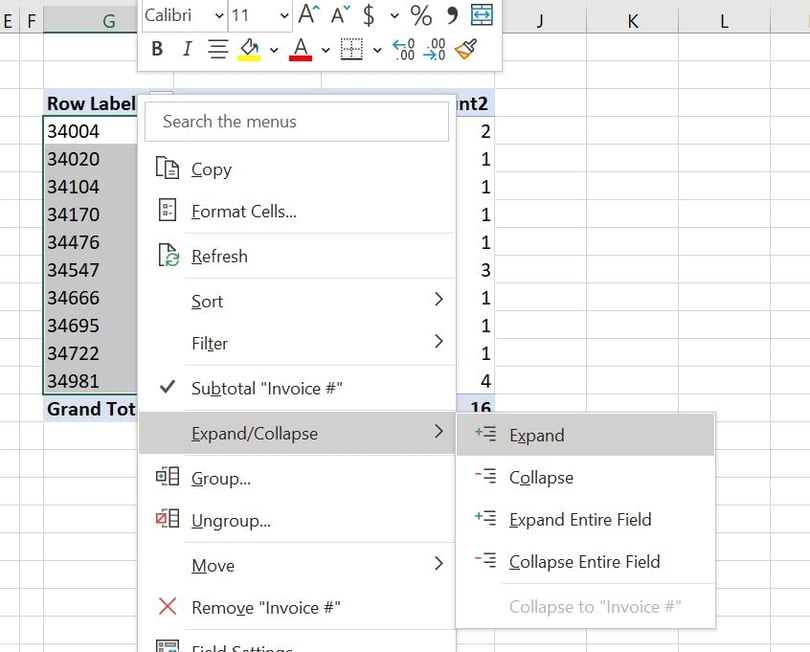The width and height of the screenshot is (810, 652).
Task: Click the Decrease Font Size icon
Action: point(341,15)
